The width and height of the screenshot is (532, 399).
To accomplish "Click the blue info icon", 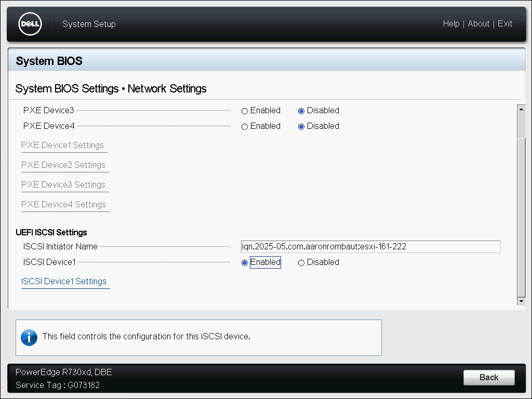I will (29, 337).
